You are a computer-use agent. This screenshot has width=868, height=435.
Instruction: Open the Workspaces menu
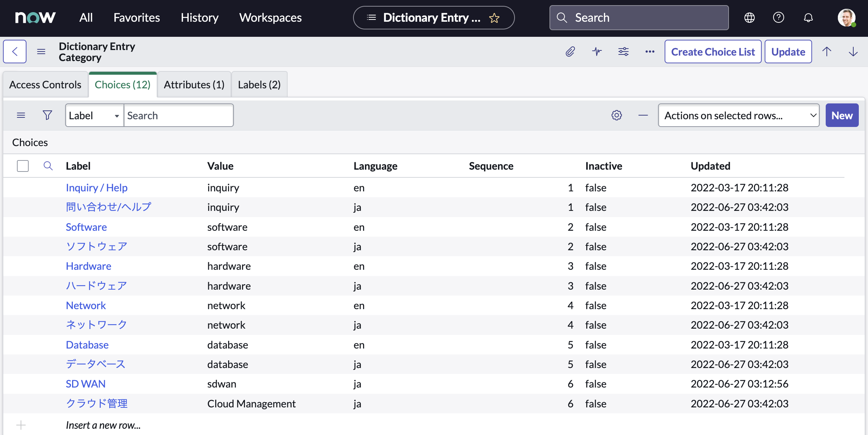[x=270, y=18]
